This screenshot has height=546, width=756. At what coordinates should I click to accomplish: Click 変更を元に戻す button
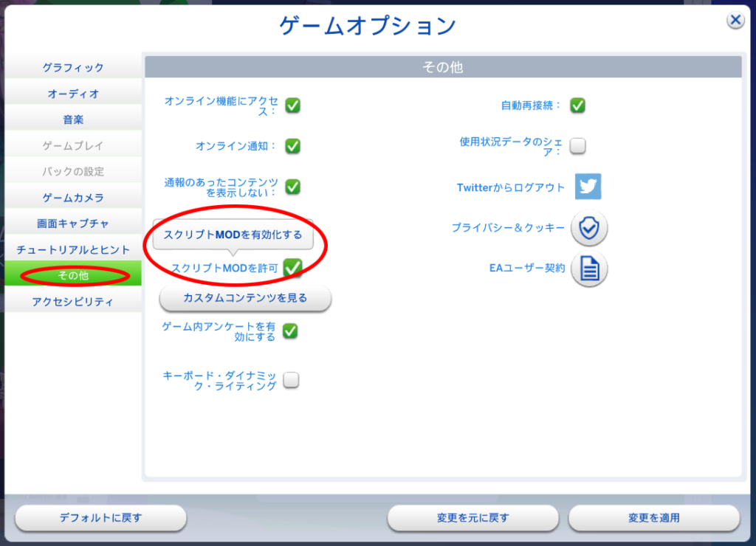coord(472,519)
